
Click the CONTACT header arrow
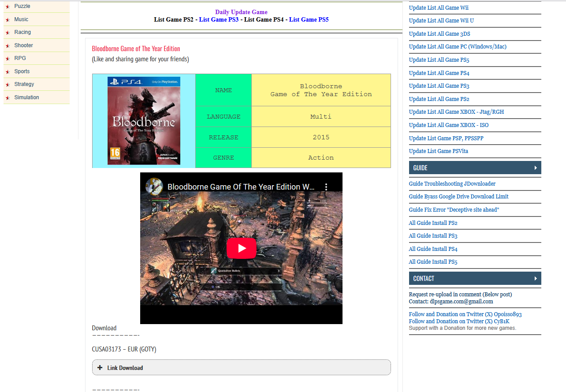pyautogui.click(x=536, y=279)
